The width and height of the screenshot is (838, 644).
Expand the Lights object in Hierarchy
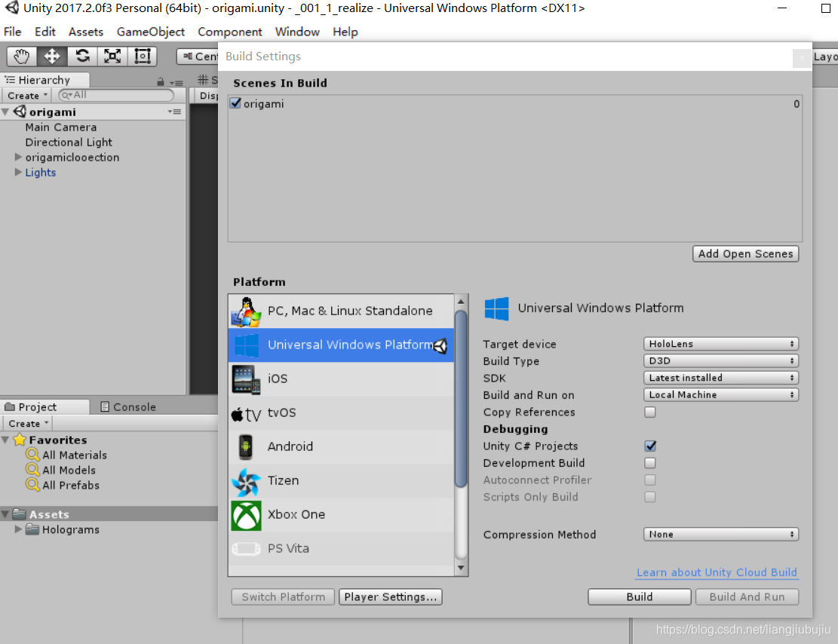(18, 172)
